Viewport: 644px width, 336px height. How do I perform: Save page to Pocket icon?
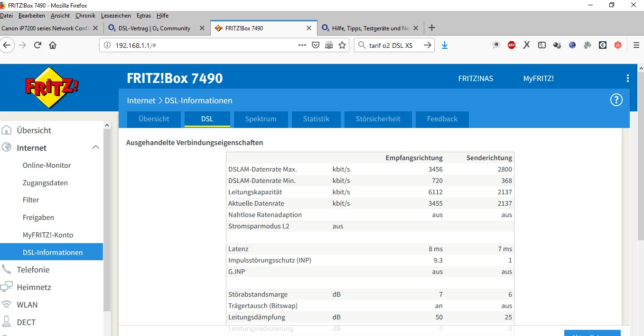(x=316, y=45)
